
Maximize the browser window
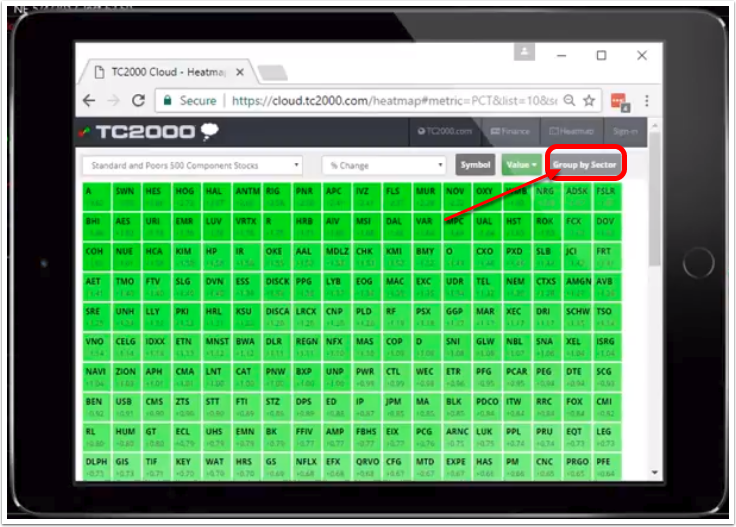point(601,55)
